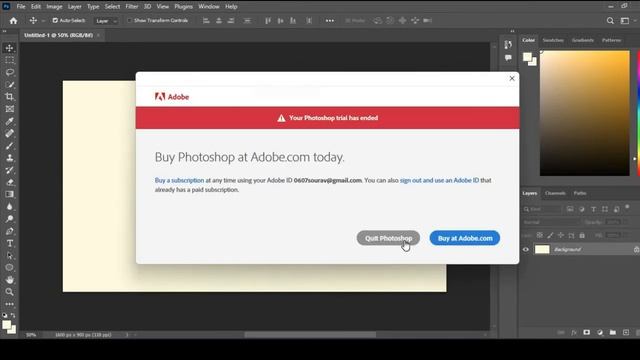Select the Ellipse shape tool

9,268
